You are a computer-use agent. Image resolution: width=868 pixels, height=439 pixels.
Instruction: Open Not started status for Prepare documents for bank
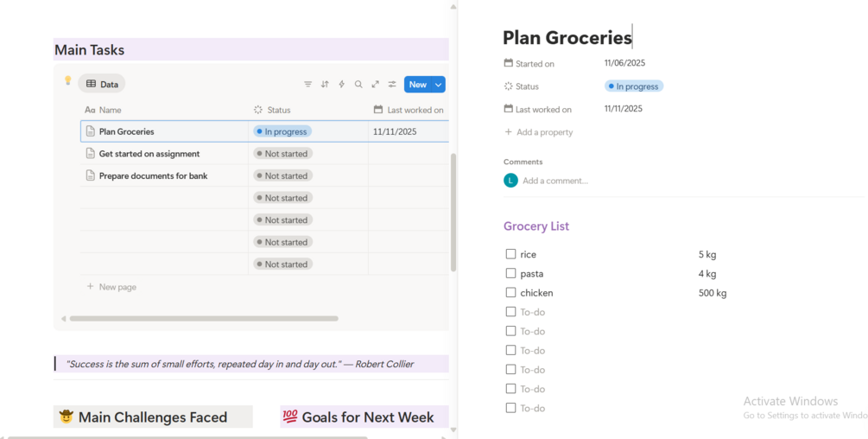point(282,176)
